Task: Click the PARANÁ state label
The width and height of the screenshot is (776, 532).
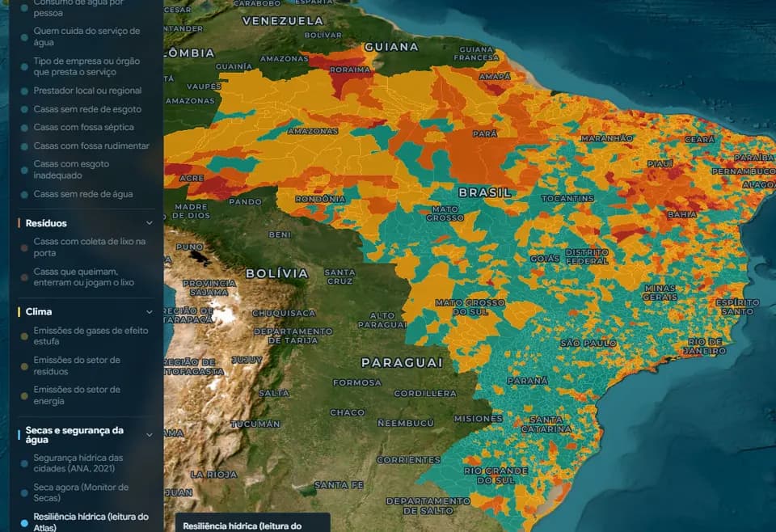Action: [528, 381]
